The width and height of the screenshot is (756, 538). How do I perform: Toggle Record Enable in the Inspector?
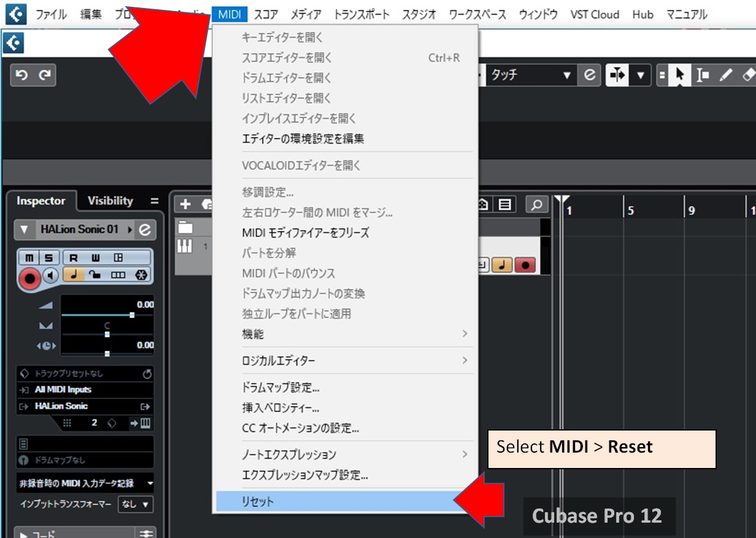(x=29, y=278)
